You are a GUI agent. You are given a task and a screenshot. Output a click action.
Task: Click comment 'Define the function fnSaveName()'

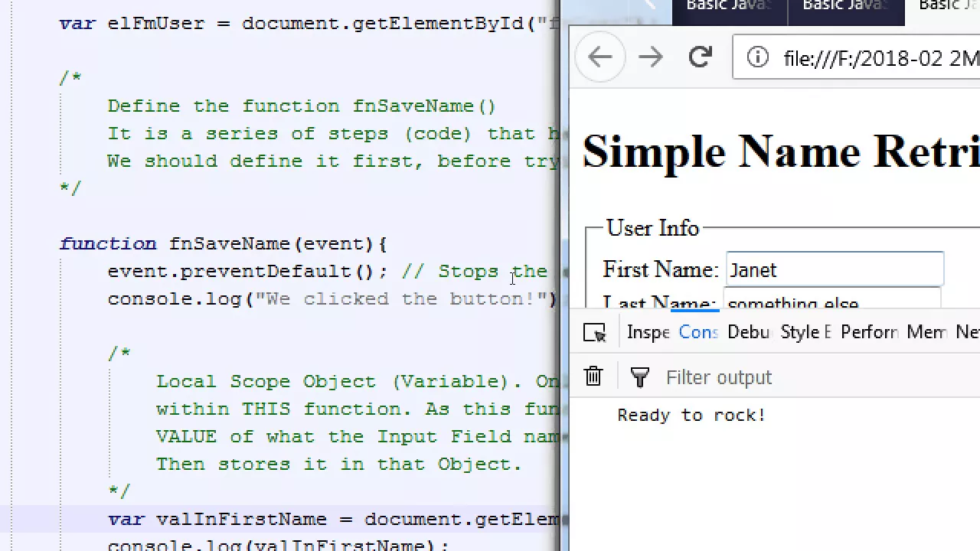302,106
